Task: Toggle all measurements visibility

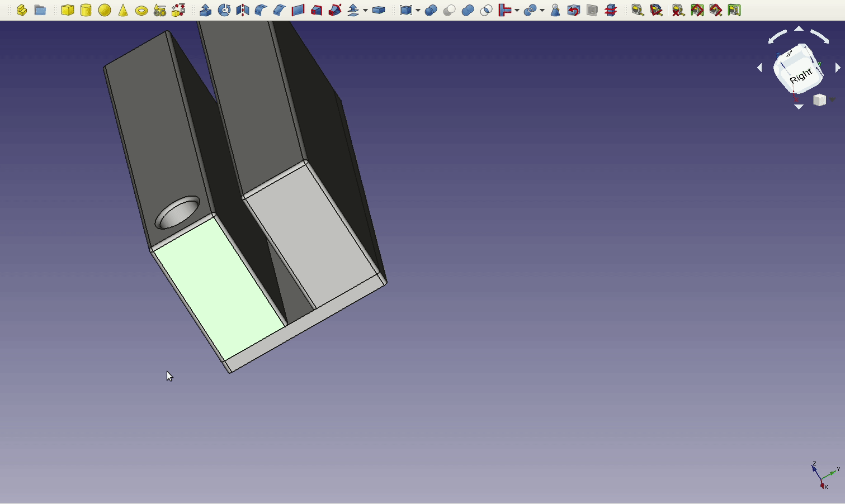Action: (x=697, y=10)
